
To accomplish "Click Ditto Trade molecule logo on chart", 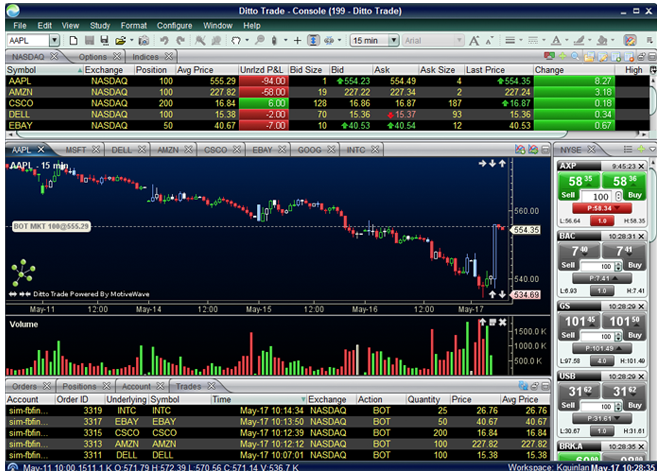I will (23, 272).
